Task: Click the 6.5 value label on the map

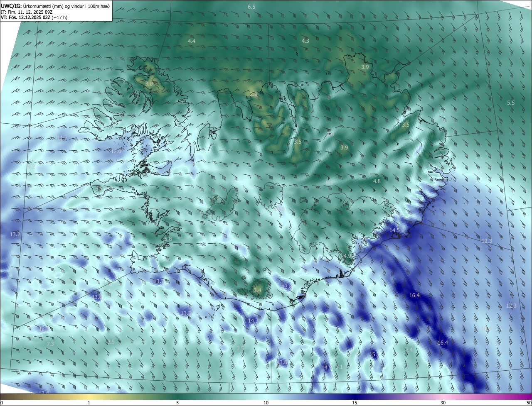Action: click(x=251, y=7)
